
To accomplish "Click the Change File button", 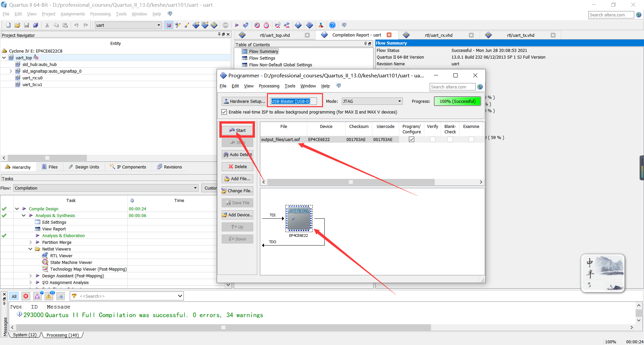I will [x=237, y=191].
